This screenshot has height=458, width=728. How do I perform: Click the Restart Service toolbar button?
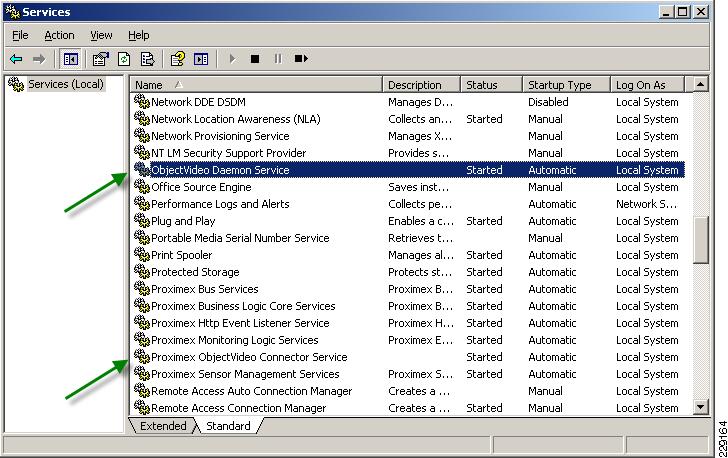tap(301, 59)
